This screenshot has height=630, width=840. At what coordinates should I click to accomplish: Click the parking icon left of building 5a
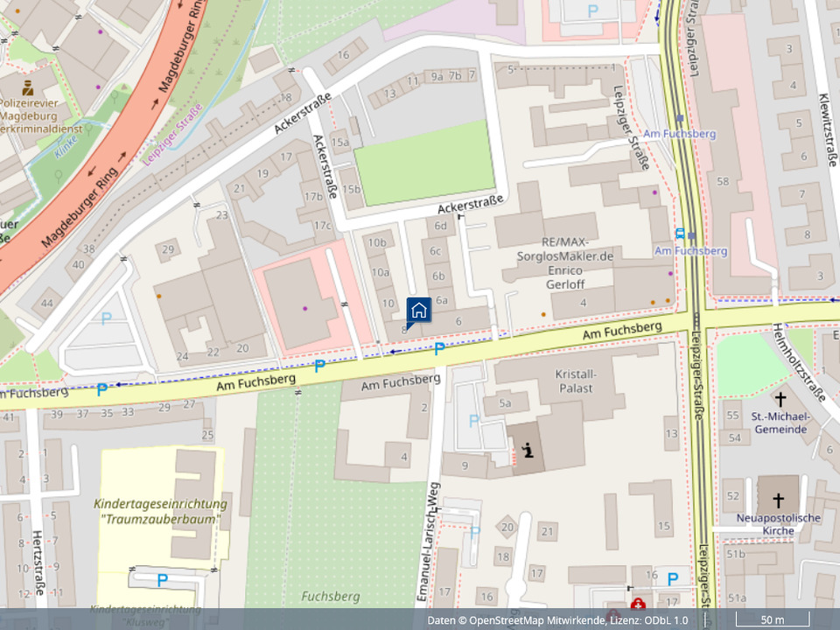[473, 421]
